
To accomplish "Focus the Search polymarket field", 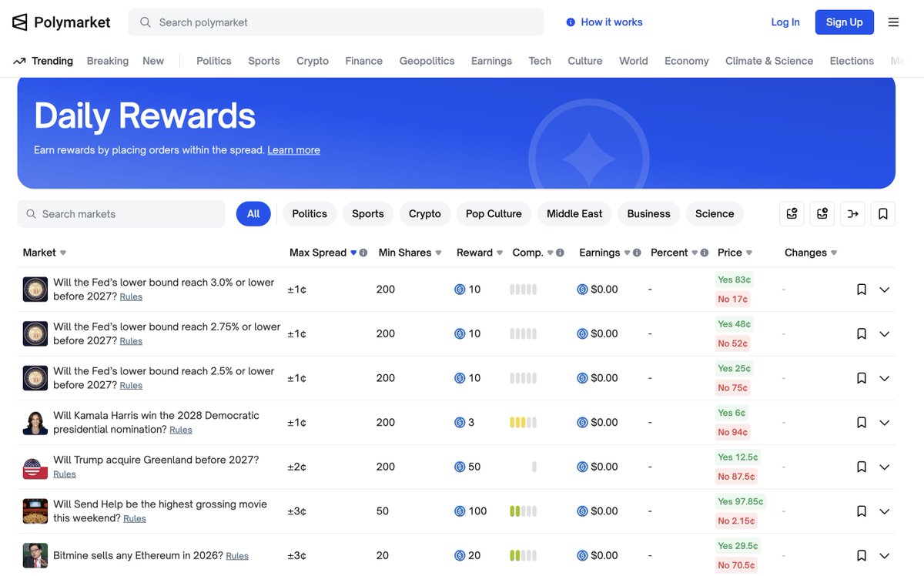I will (x=336, y=22).
